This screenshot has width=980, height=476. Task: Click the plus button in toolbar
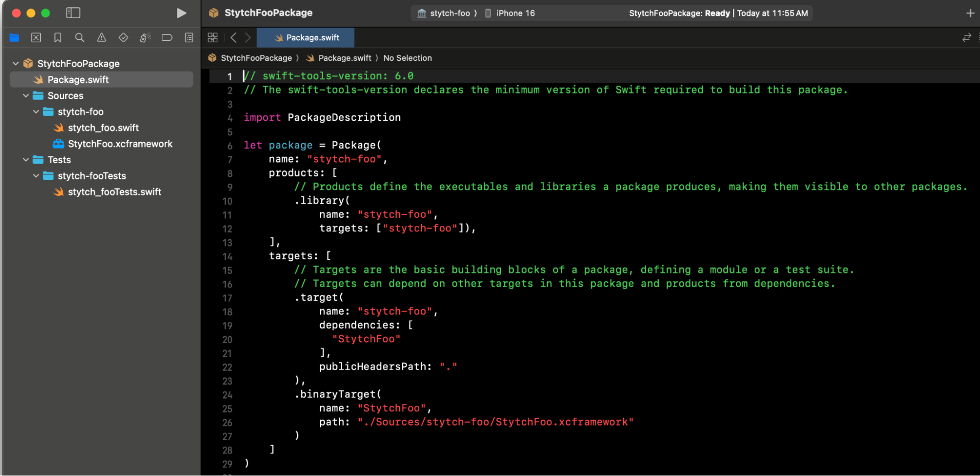point(970,13)
